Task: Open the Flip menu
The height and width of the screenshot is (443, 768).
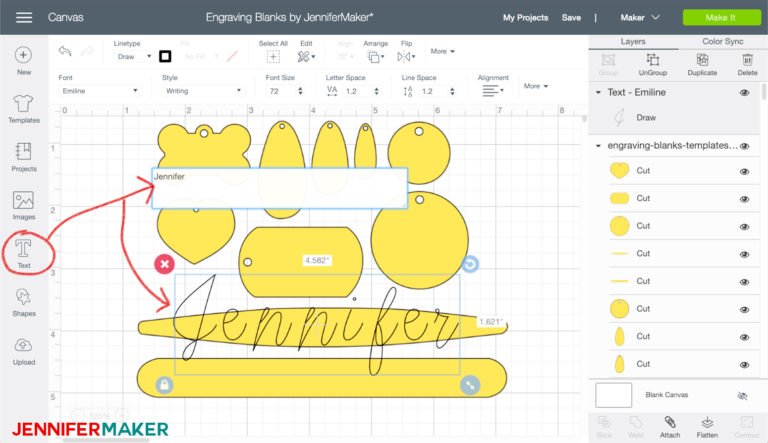Action: (406, 57)
